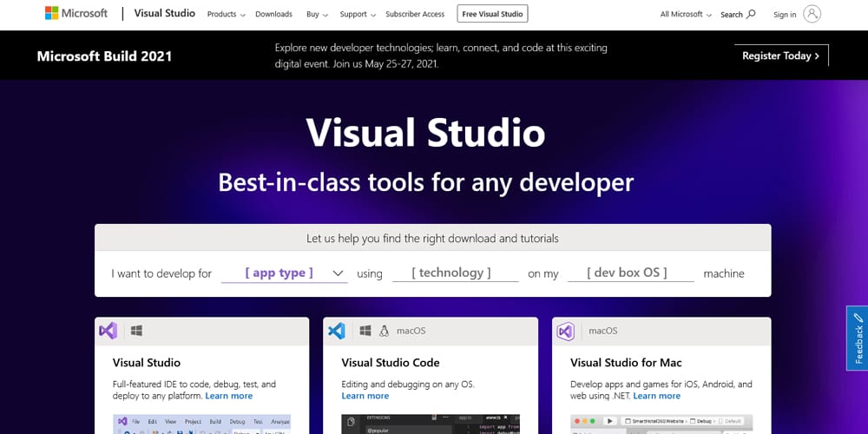Click the Visual Studio Code screenshot thumbnail
868x434 pixels.
tap(431, 424)
